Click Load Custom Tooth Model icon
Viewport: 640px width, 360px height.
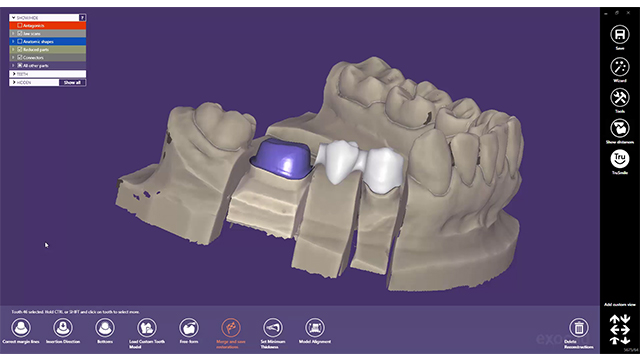[147, 328]
